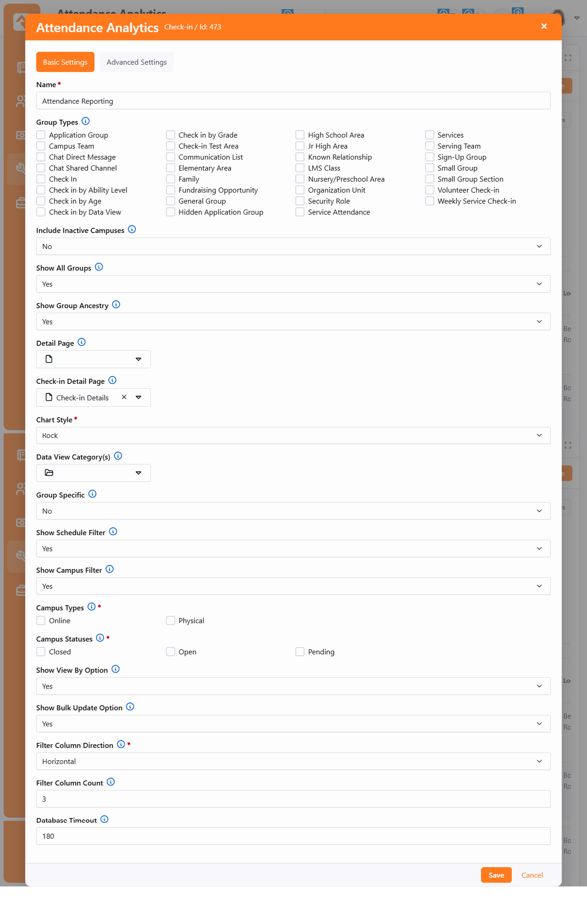Click the Cancel link

[532, 875]
